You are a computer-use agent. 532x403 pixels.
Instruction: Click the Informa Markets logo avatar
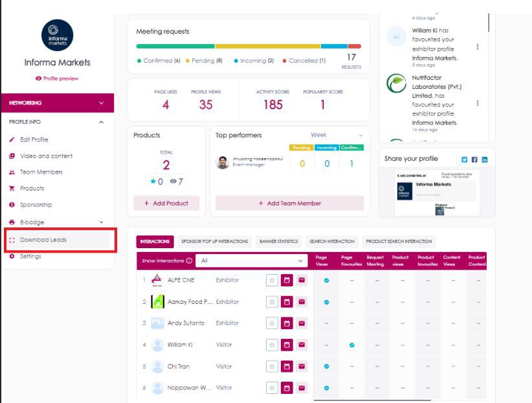[x=58, y=36]
